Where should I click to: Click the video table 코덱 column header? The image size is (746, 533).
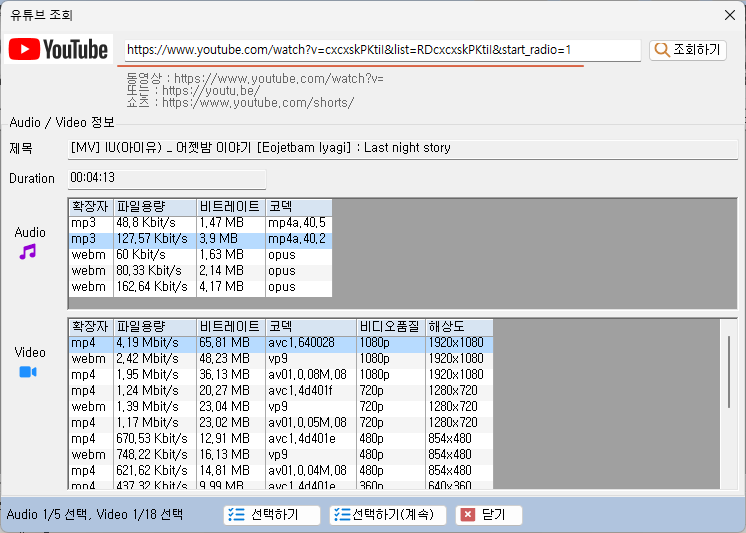(311, 327)
